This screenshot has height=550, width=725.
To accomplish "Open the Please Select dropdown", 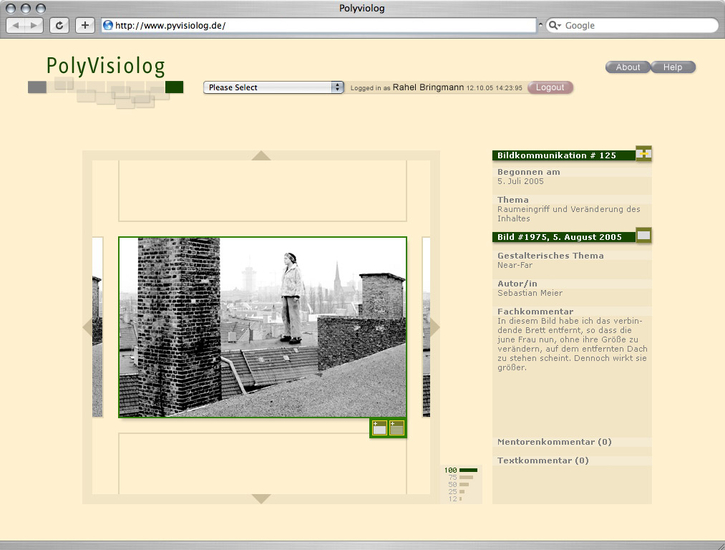I will point(273,87).
